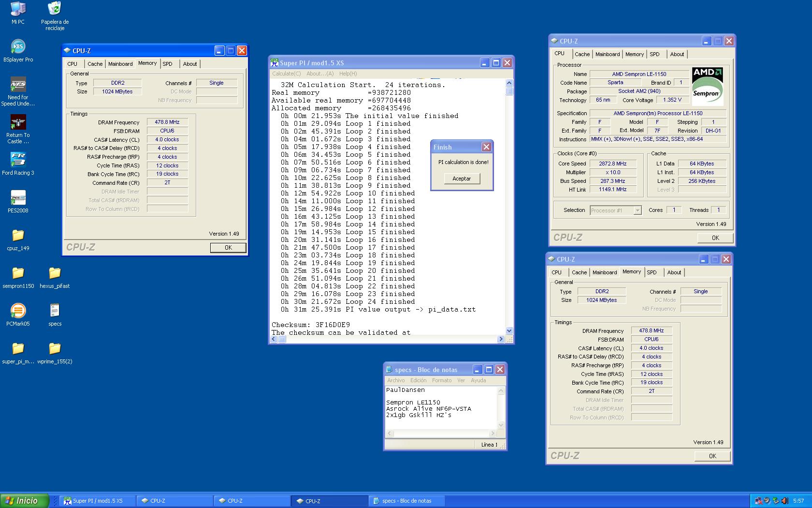Open the sempron1150 folder

click(x=18, y=277)
